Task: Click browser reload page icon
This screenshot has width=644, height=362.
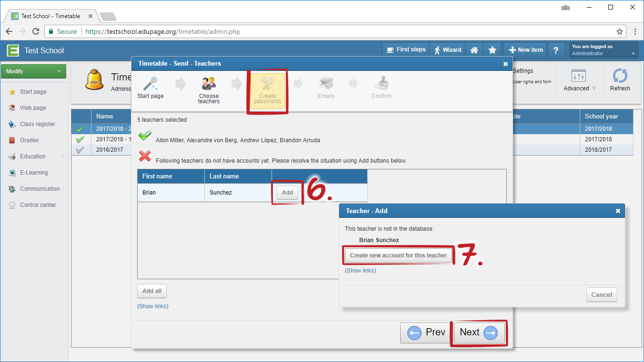Action: pyautogui.click(x=36, y=31)
